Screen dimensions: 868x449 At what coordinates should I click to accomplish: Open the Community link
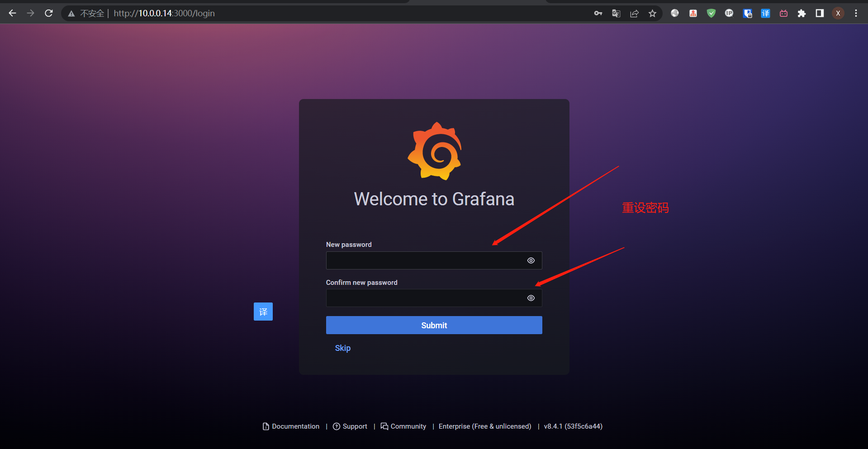tap(403, 426)
